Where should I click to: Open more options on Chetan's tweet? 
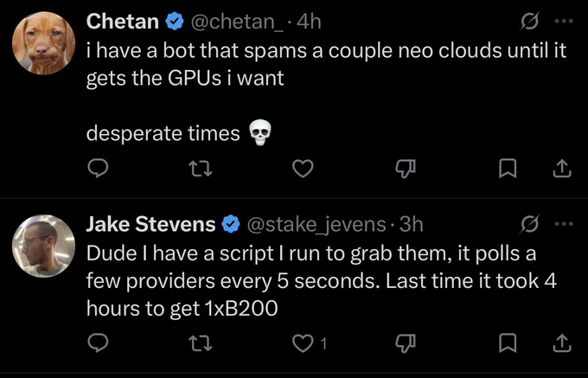565,22
